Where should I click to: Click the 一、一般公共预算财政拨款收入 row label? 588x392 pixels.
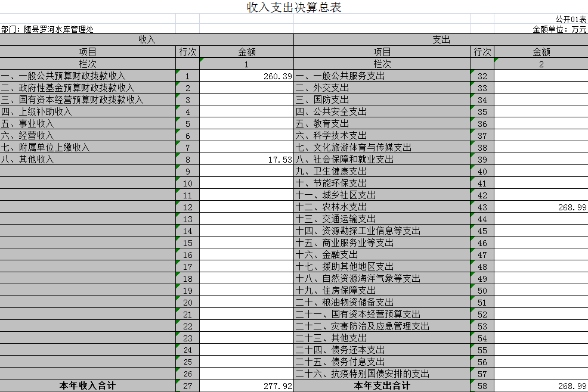click(88, 76)
